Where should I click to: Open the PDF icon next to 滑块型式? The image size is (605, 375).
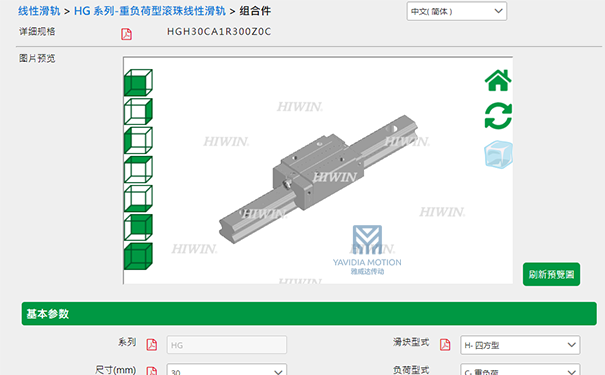tap(445, 344)
